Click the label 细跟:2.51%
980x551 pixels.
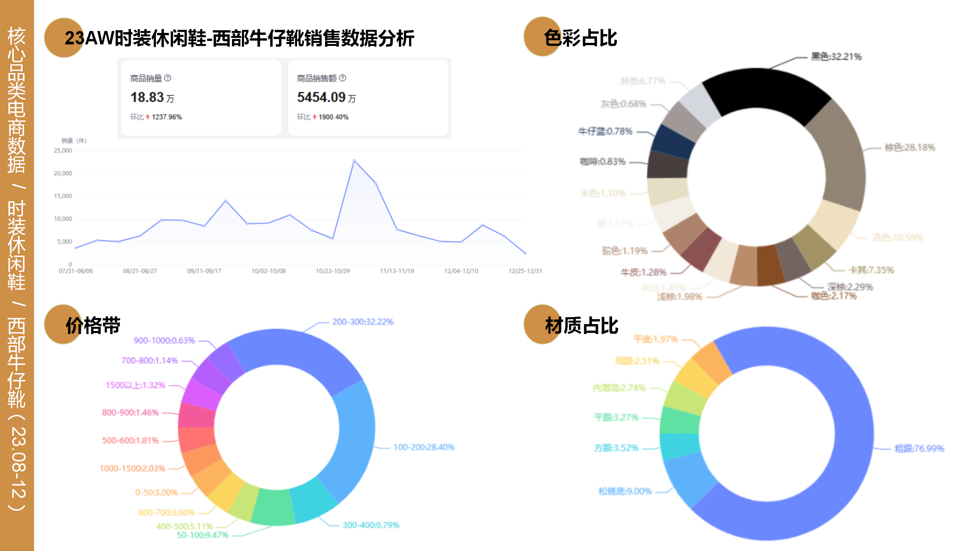click(x=637, y=361)
